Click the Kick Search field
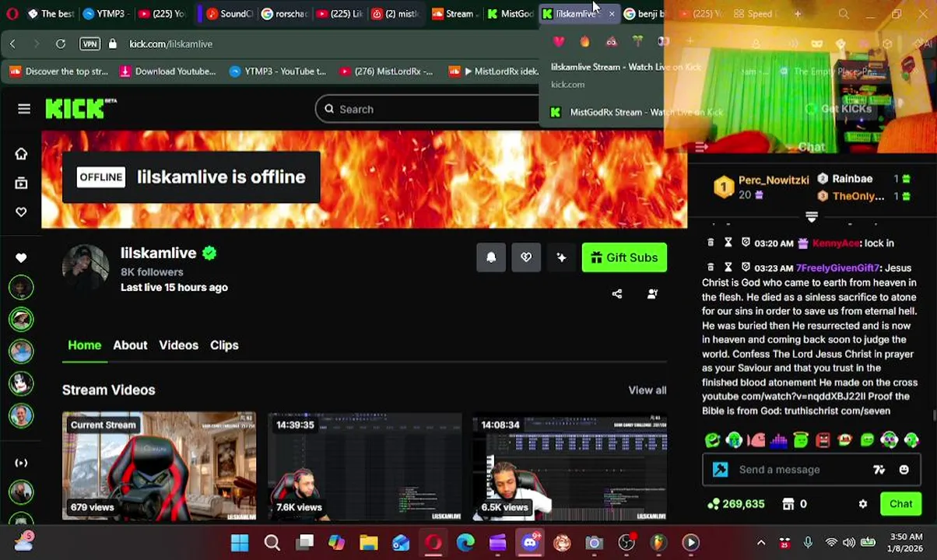The height and width of the screenshot is (560, 937). (426, 110)
